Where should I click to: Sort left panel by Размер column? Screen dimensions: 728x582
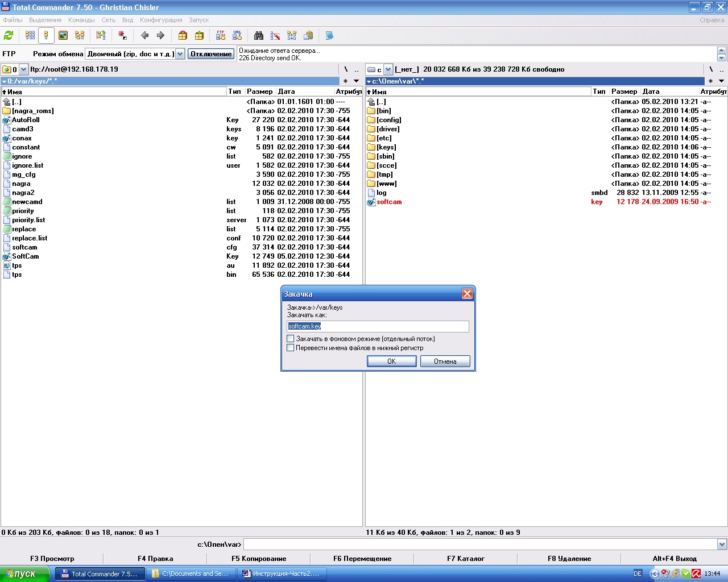tap(260, 92)
